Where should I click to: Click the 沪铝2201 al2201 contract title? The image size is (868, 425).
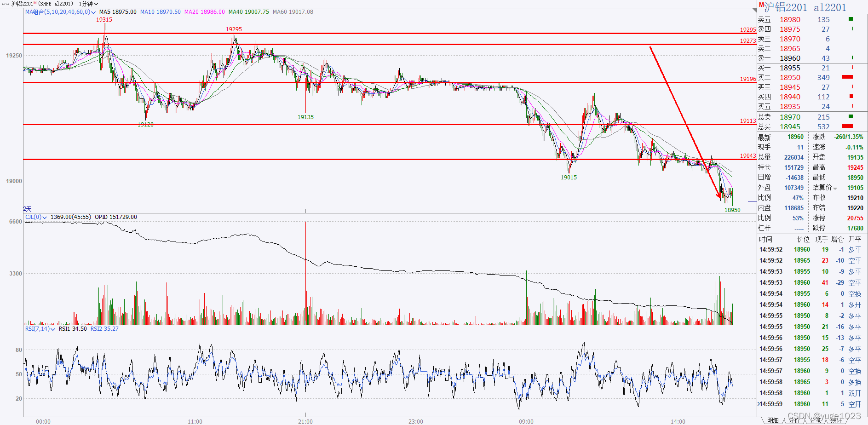pyautogui.click(x=805, y=7)
